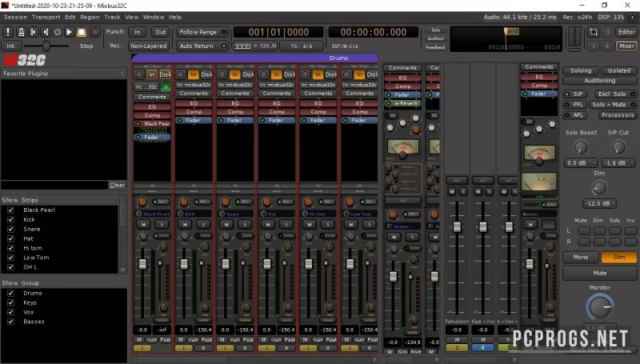Click the green input icon on the Black Pearl strip
The width and height of the screenshot is (640, 364).
(x=166, y=86)
